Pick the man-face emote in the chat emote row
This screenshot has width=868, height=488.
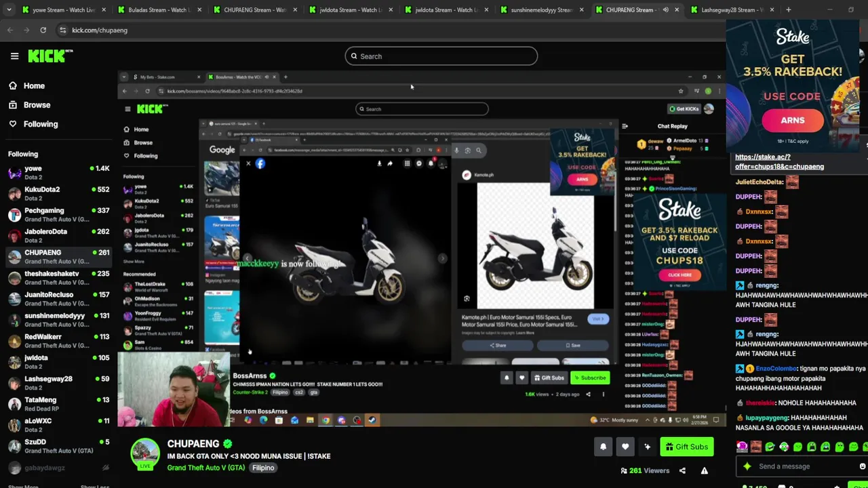(756, 447)
